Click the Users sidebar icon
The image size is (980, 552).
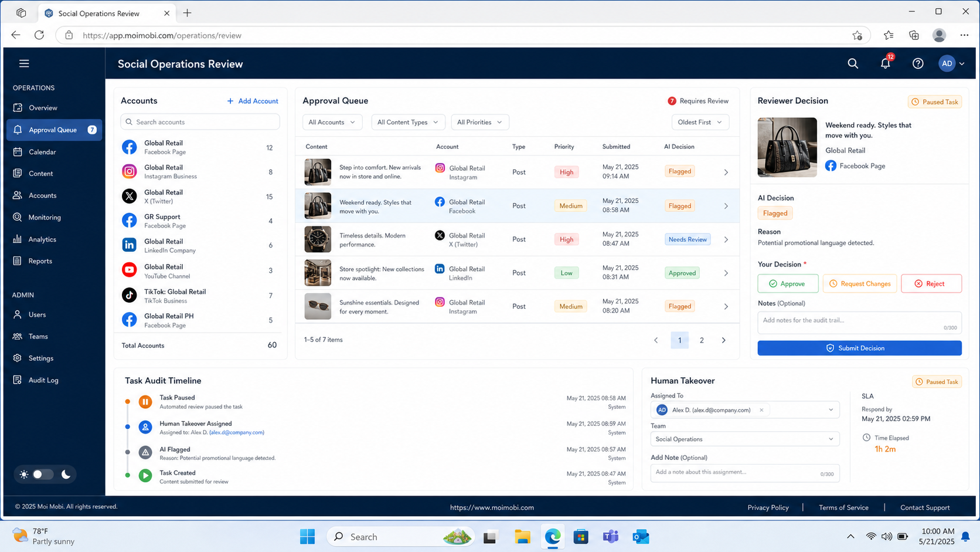click(x=18, y=314)
